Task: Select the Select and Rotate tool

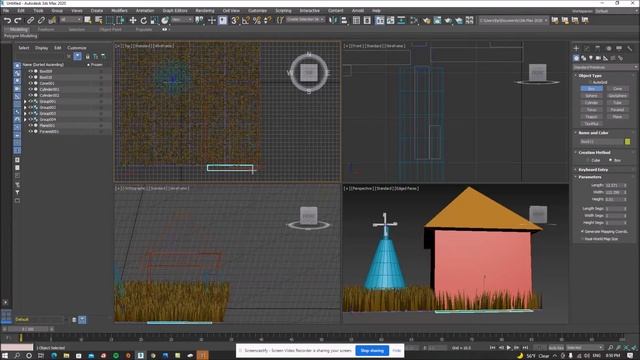Action: (x=144, y=20)
